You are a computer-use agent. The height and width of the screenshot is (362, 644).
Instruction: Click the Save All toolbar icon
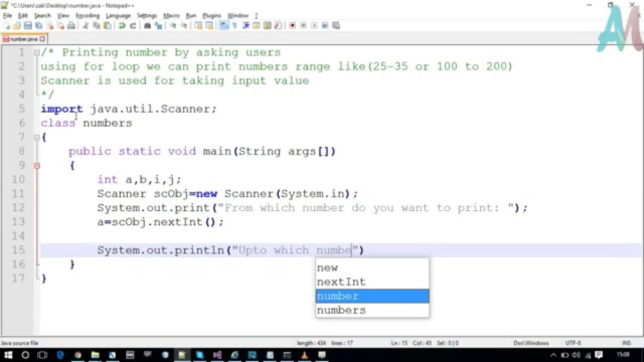point(39,25)
